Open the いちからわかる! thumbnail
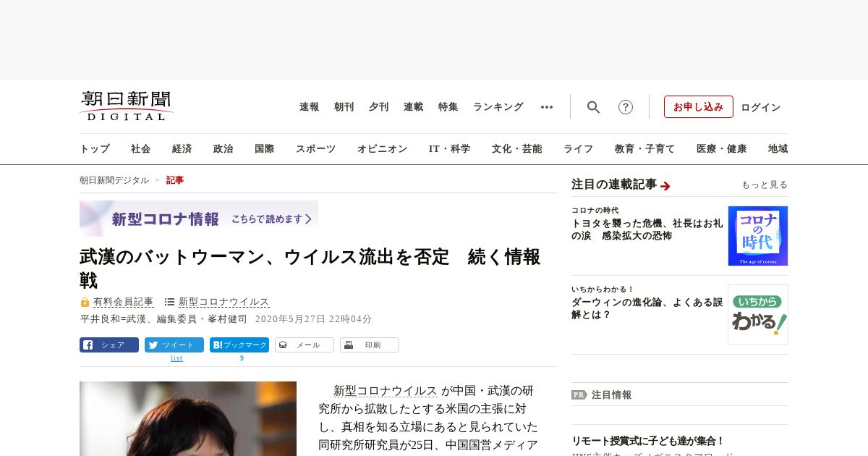Image resolution: width=868 pixels, height=456 pixels. click(758, 315)
